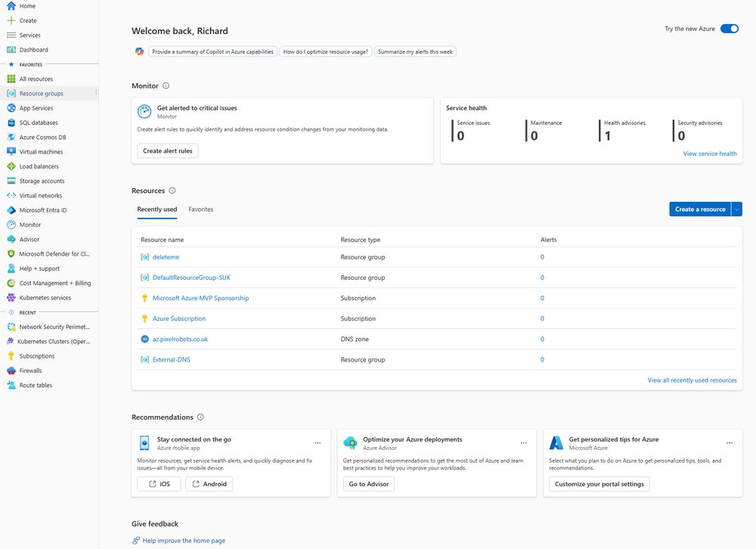The image size is (756, 549).
Task: Open az.pixelrobots.co.uk DNS zone
Action: [x=181, y=339]
